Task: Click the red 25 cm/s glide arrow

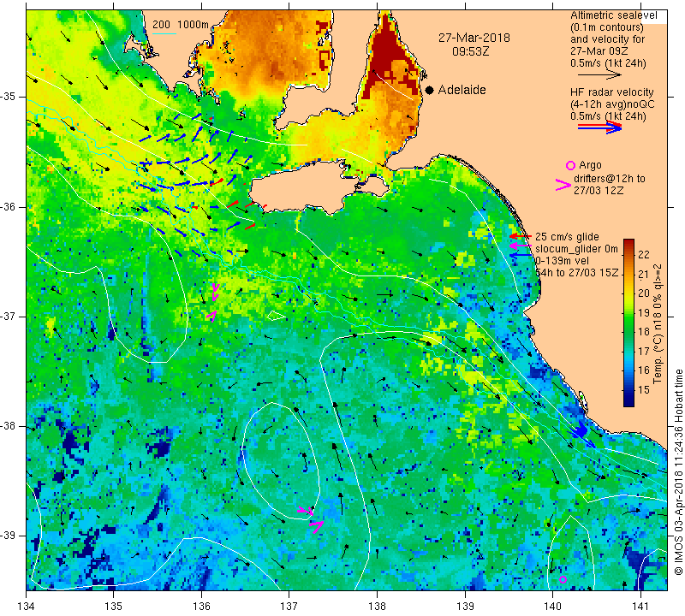Action: [x=520, y=236]
